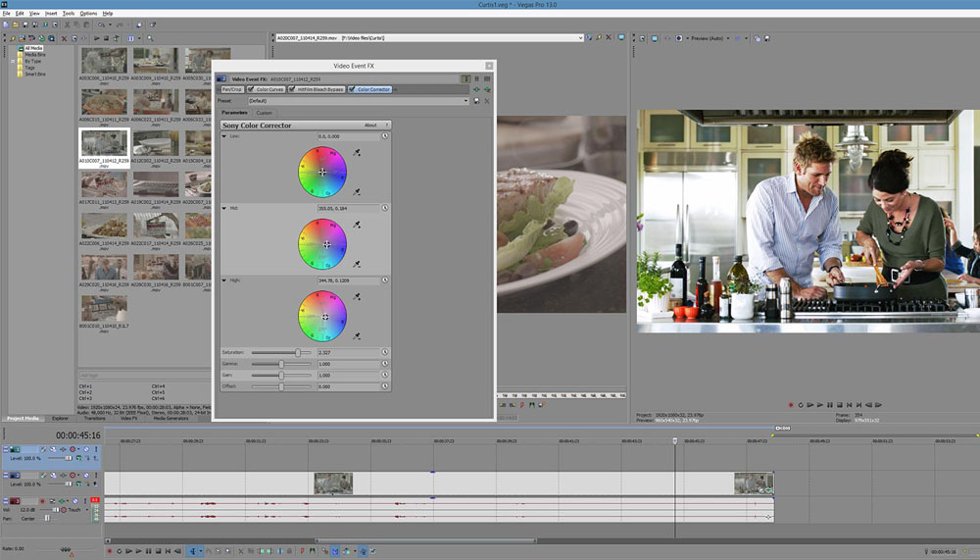
Task: Adjust the Gamma slider
Action: (281, 364)
